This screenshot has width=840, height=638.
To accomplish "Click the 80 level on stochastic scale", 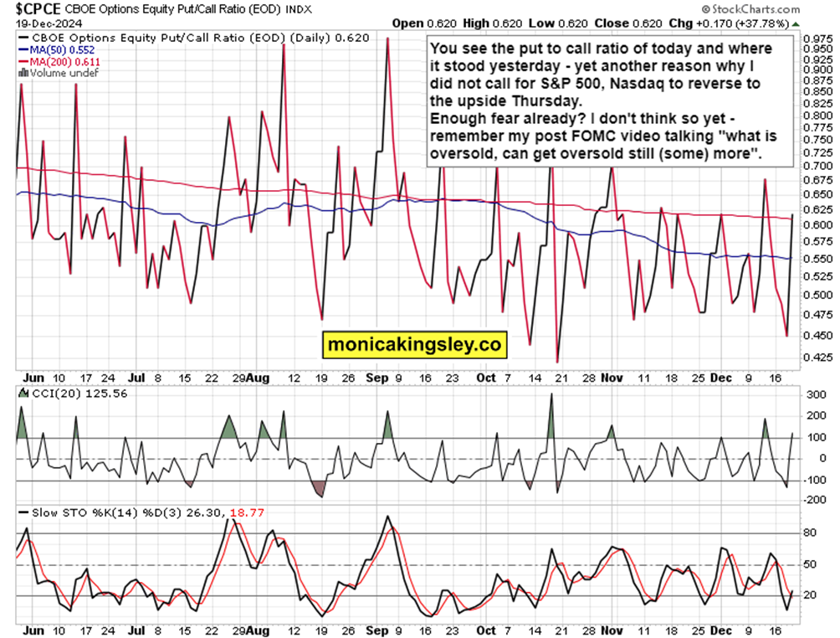I will point(810,533).
